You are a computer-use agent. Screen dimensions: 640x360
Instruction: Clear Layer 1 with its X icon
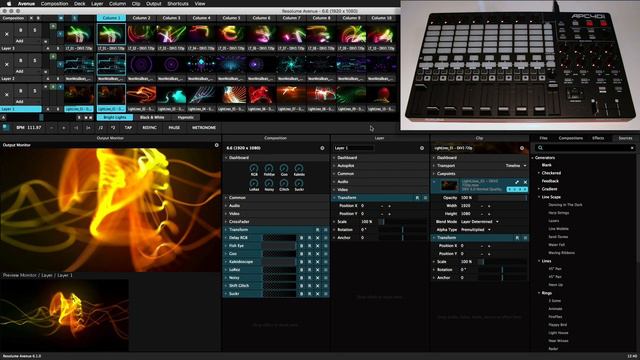coord(7,95)
